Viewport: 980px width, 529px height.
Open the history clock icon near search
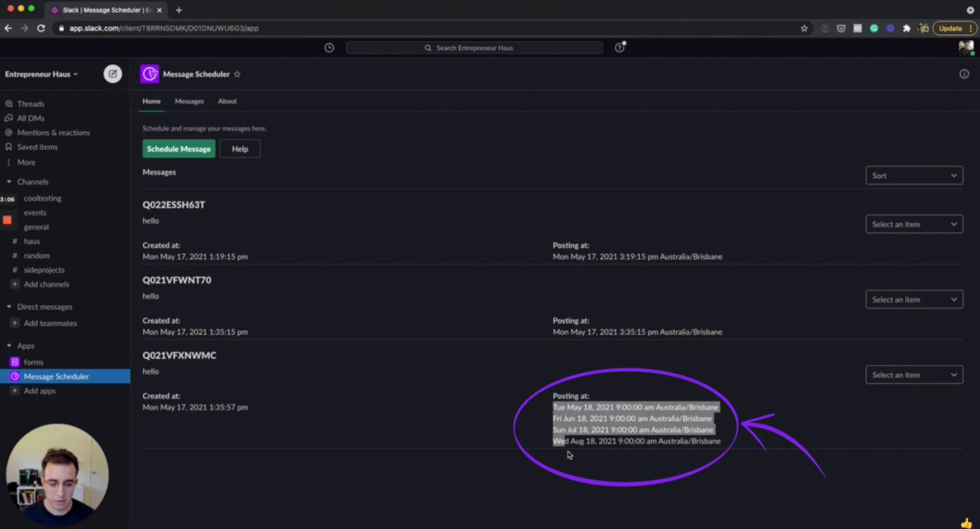pyautogui.click(x=329, y=47)
